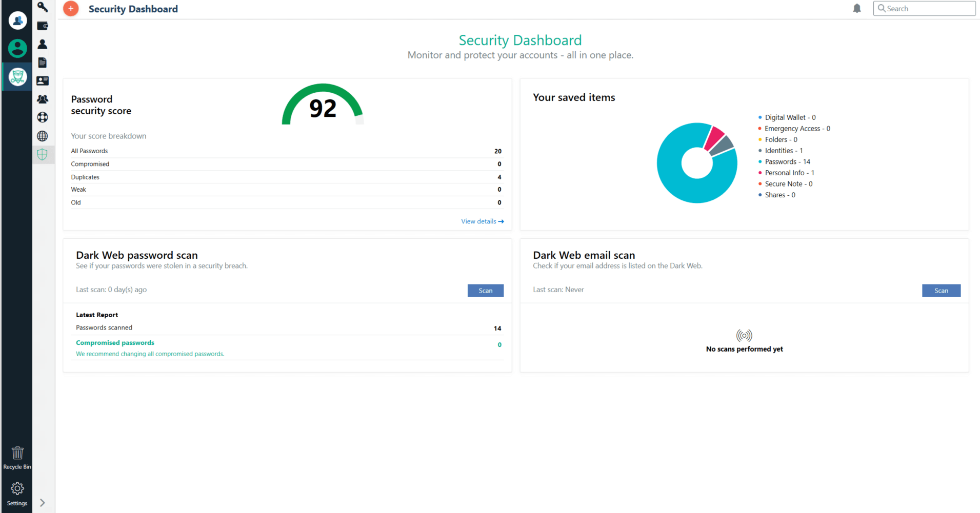The image size is (980, 513).
Task: Open the Secure Notes document icon
Action: click(43, 63)
